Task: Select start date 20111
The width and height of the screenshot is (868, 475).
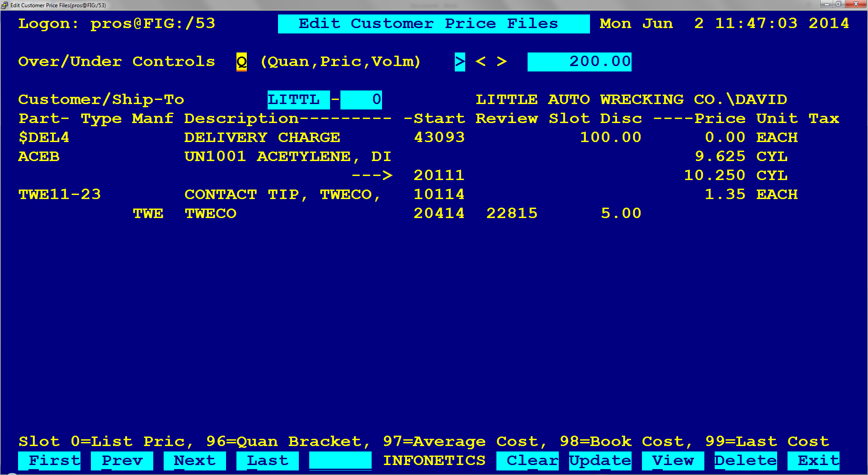Action: click(439, 176)
